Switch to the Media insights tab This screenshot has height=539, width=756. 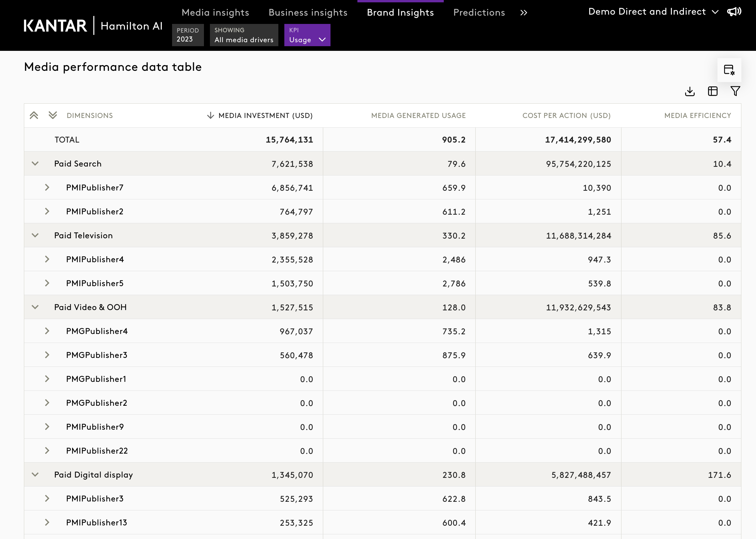(x=215, y=13)
